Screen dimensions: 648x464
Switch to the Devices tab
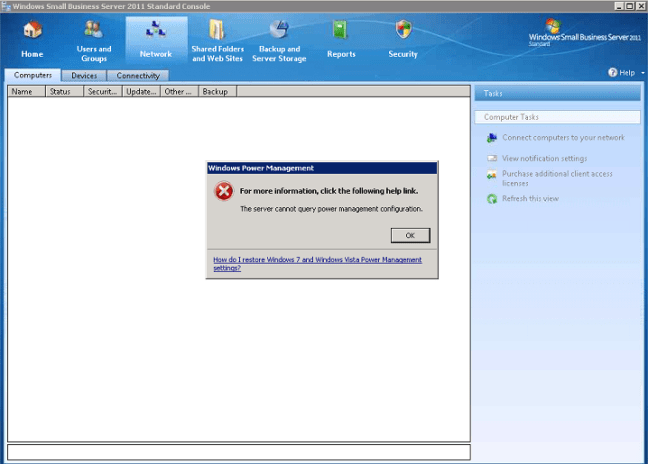tap(84, 76)
